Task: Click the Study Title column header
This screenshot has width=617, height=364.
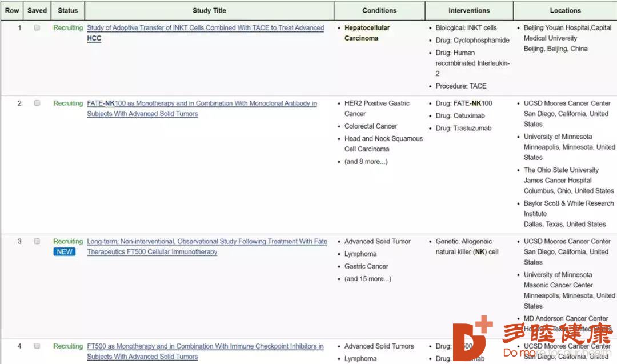Action: [209, 11]
